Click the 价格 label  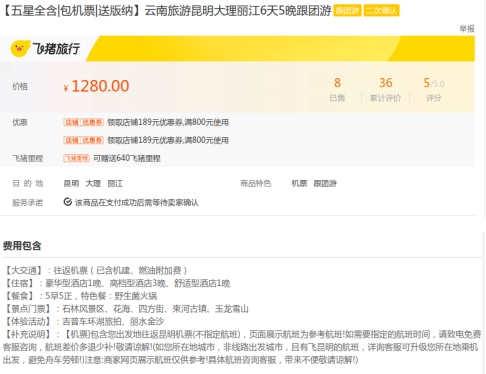click(x=20, y=87)
